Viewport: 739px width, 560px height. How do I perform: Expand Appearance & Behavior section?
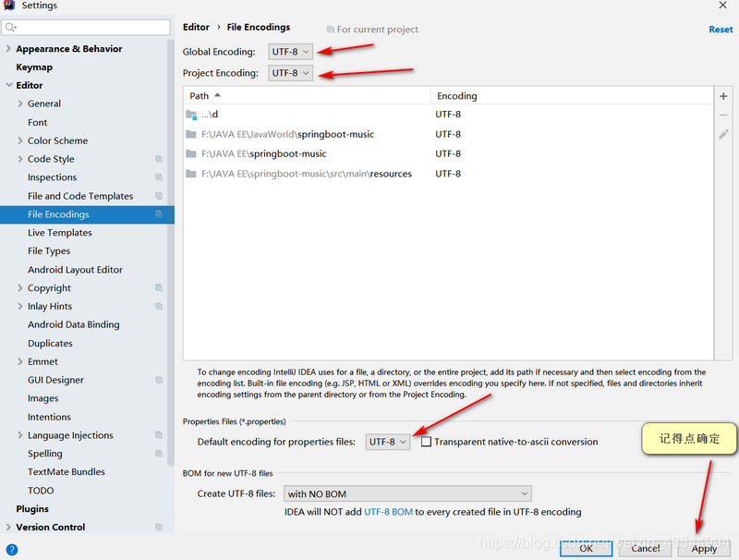[8, 48]
